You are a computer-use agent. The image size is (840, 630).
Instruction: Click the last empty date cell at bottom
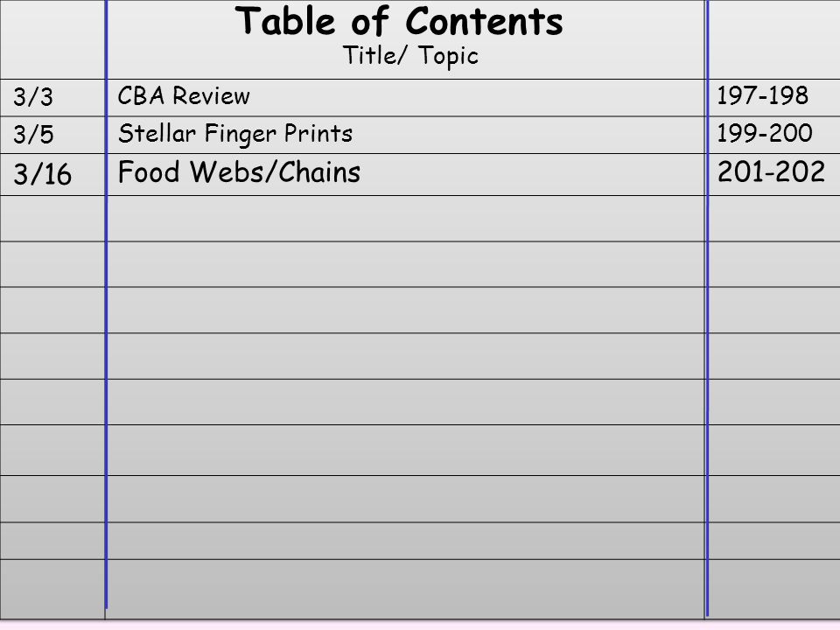click(x=52, y=589)
